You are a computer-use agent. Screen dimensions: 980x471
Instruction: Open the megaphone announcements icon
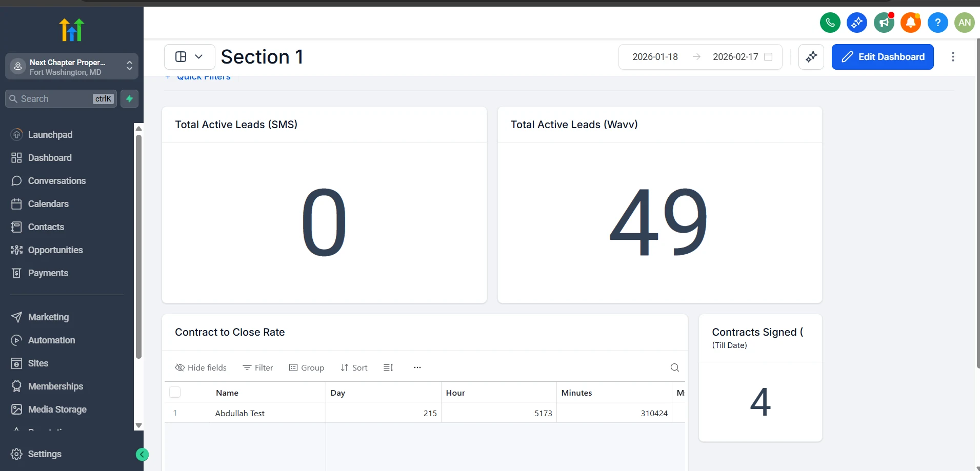tap(884, 23)
